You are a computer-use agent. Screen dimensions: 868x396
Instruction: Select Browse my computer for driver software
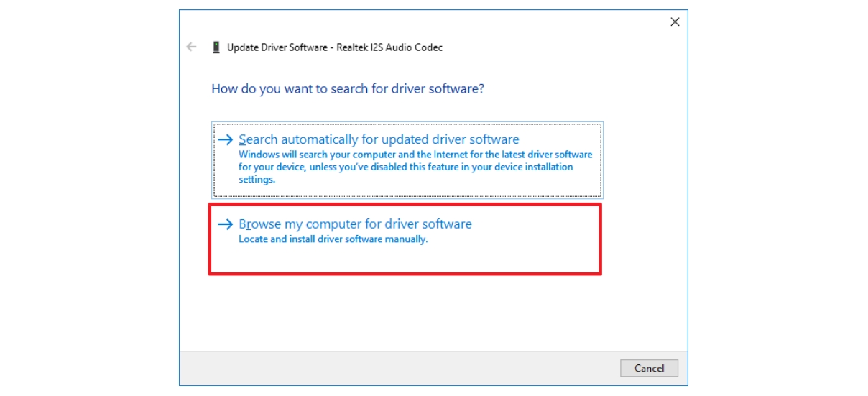coord(355,224)
